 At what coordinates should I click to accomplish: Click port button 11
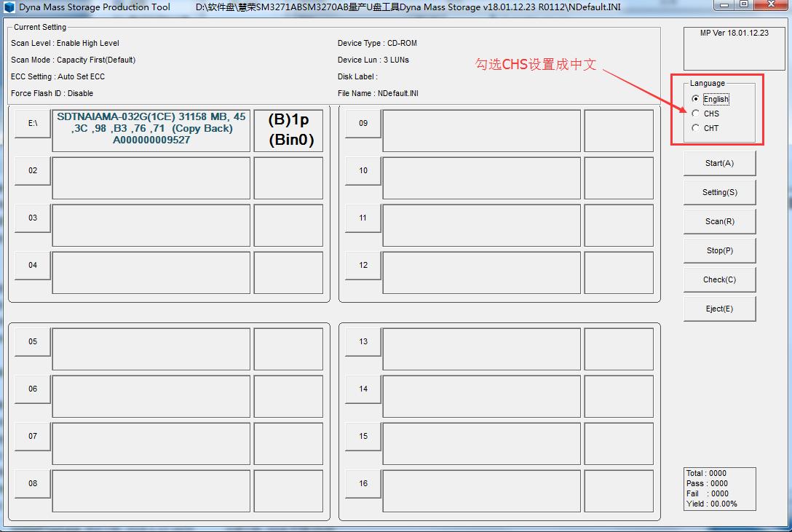pos(363,218)
